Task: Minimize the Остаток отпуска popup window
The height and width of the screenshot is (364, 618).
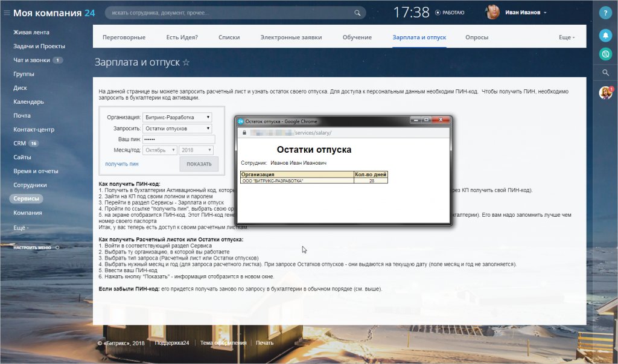Action: click(415, 120)
